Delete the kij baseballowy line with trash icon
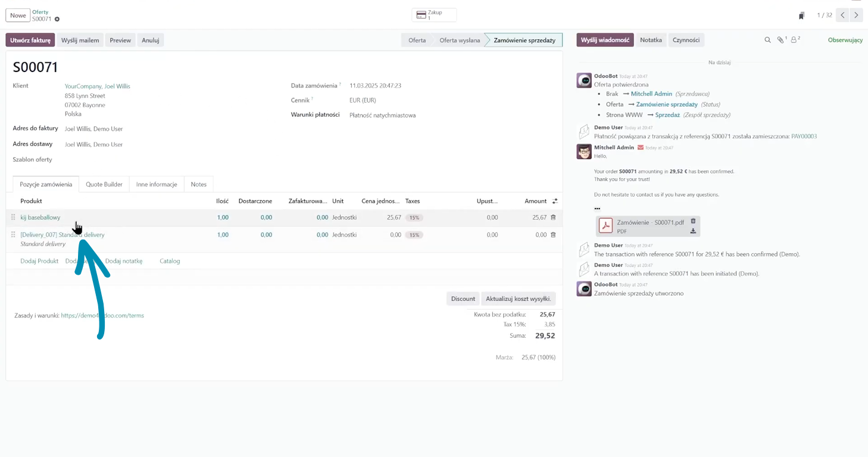Screen dimensions: 868x457 tap(553, 217)
